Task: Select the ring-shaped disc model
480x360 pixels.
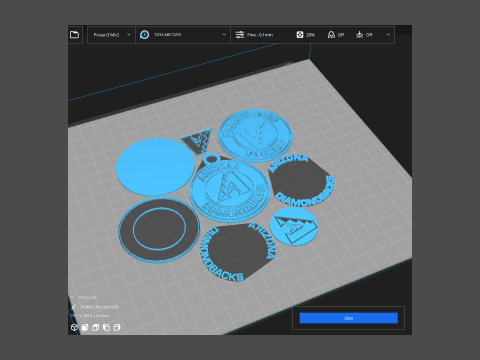Action: (x=159, y=230)
